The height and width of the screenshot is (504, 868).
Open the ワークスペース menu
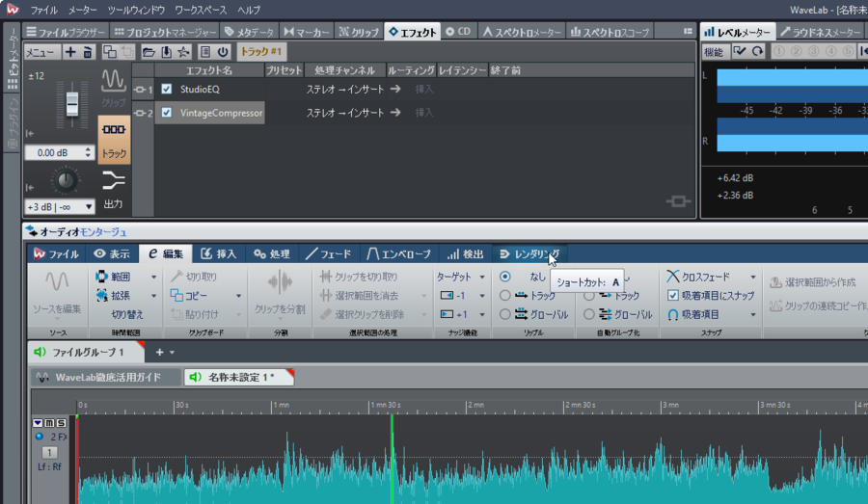click(201, 10)
